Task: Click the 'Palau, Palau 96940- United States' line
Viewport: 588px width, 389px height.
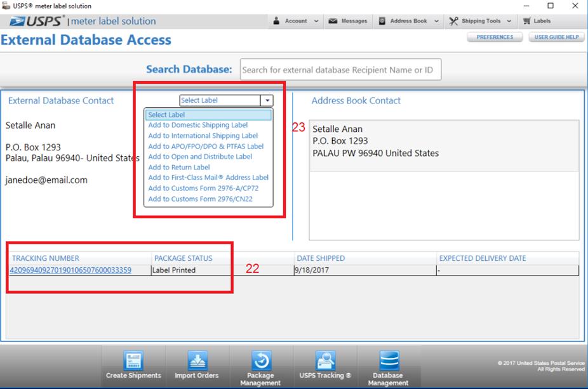Action: pos(72,158)
